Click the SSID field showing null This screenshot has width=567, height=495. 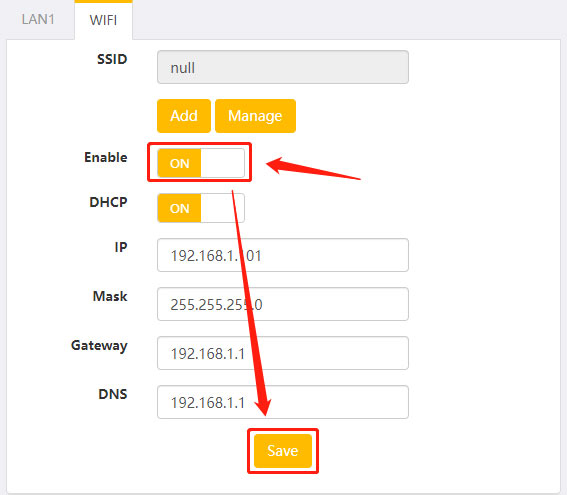(283, 67)
